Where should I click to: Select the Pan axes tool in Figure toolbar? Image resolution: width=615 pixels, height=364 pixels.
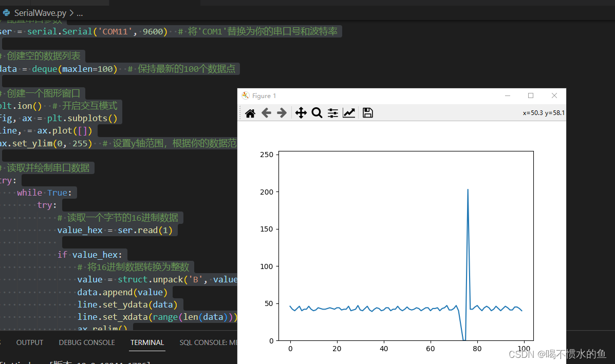[301, 113]
